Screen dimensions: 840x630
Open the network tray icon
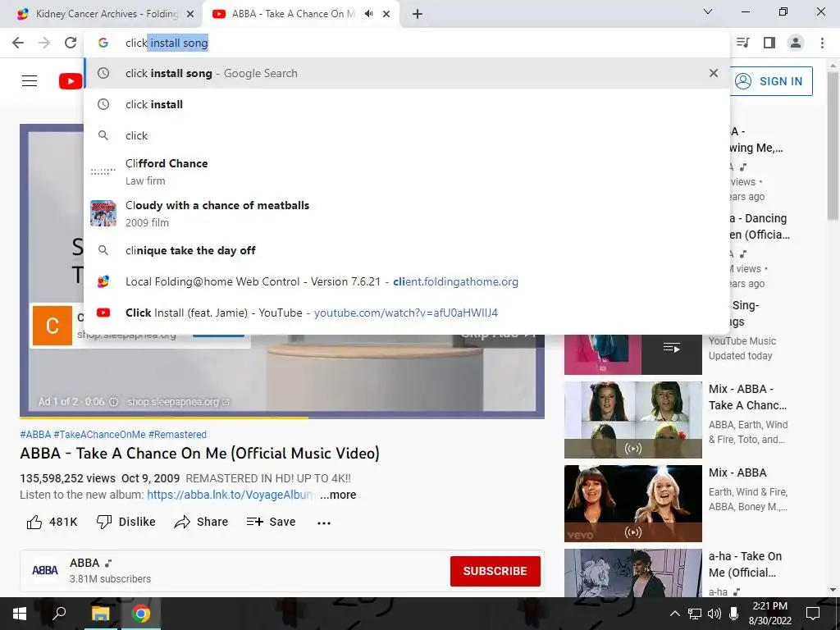click(694, 614)
